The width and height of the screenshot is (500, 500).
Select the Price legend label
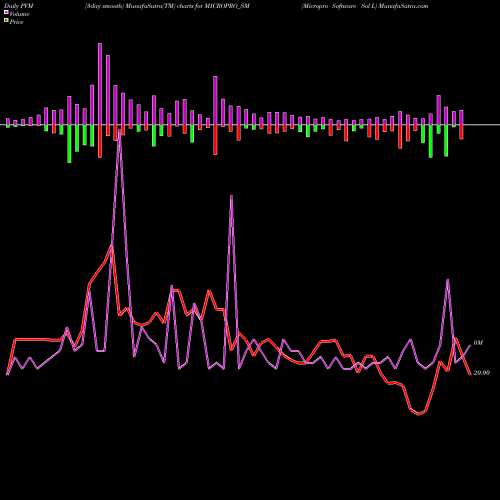point(16,22)
